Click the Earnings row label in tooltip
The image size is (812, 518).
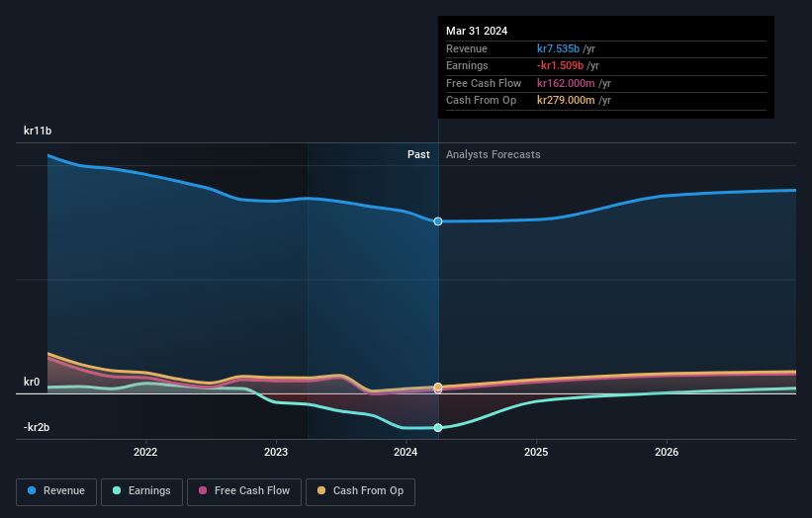(x=467, y=65)
